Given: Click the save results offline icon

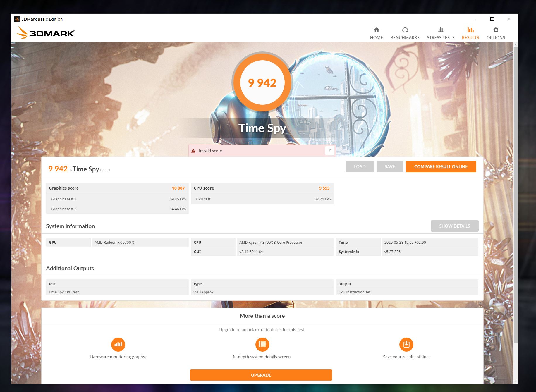Looking at the screenshot, I should pos(406,344).
